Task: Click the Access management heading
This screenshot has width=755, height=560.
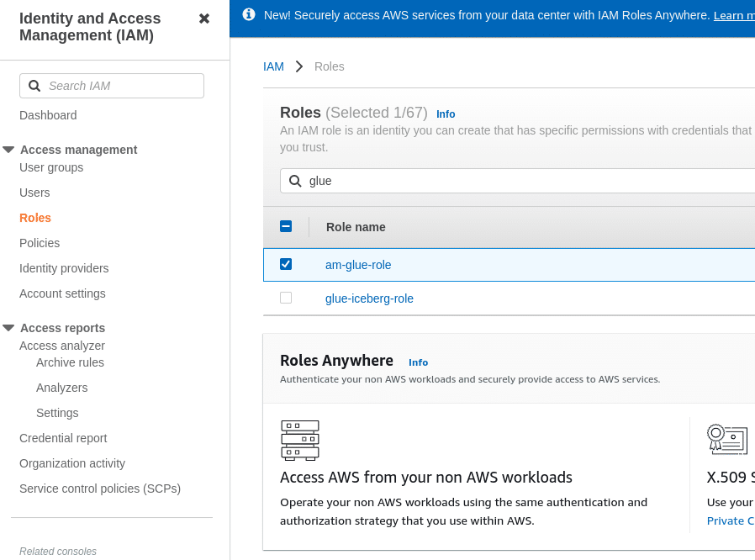Action: pos(79,150)
